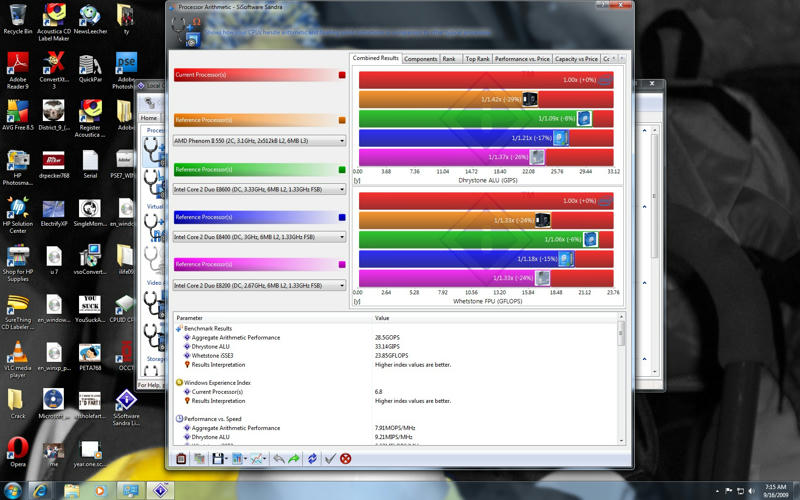This screenshot has height=500, width=800.
Task: Switch to the Performance vs. Price tab
Action: click(x=522, y=59)
